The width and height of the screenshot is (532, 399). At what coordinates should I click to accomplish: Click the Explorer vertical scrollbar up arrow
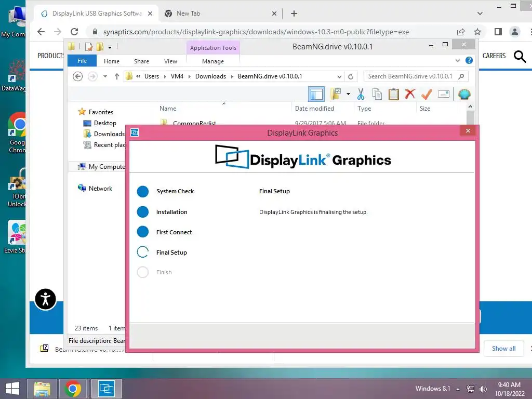coord(470,107)
